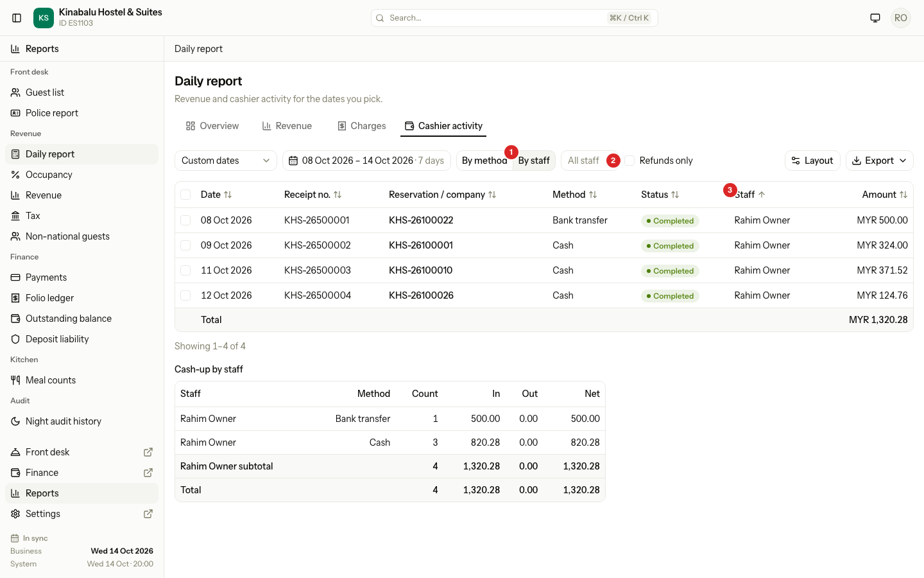Click external link icon beside Settings
Screen dimensions: 924x578
click(148, 514)
